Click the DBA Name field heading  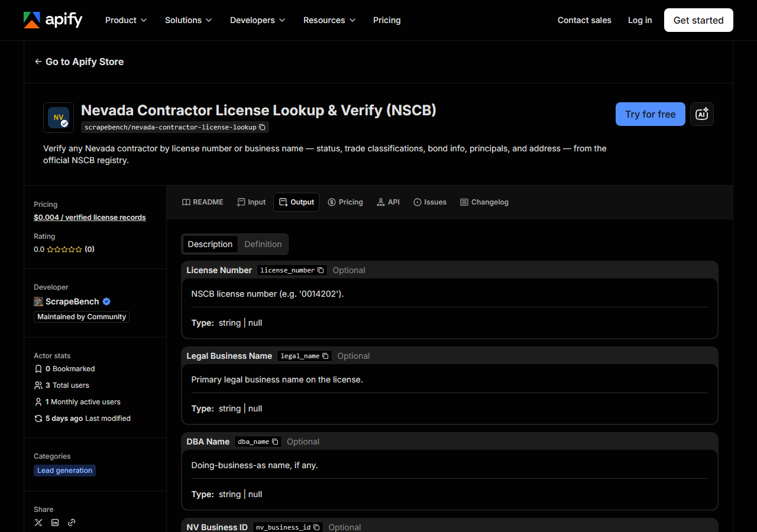point(208,442)
